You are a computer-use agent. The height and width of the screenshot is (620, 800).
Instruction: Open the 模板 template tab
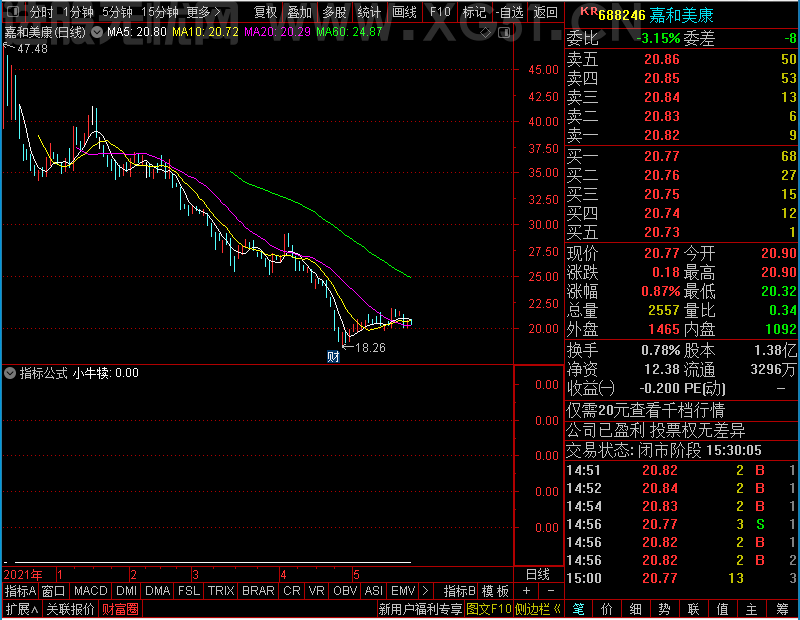(495, 591)
